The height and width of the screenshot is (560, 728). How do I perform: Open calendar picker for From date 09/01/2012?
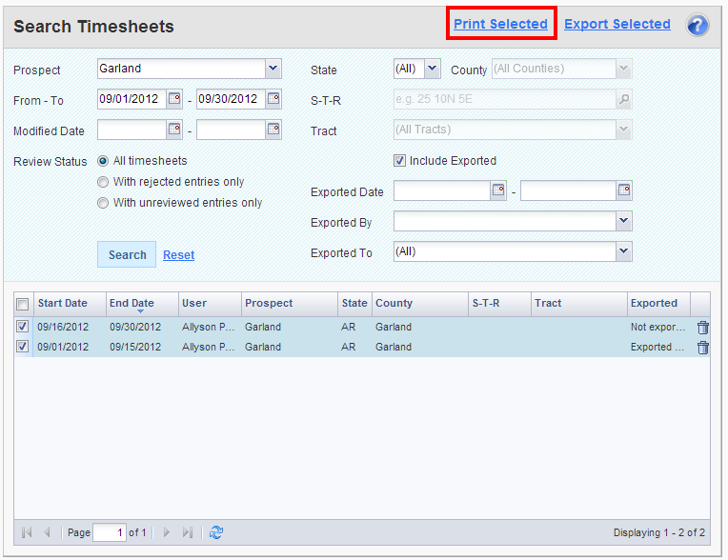pos(174,99)
